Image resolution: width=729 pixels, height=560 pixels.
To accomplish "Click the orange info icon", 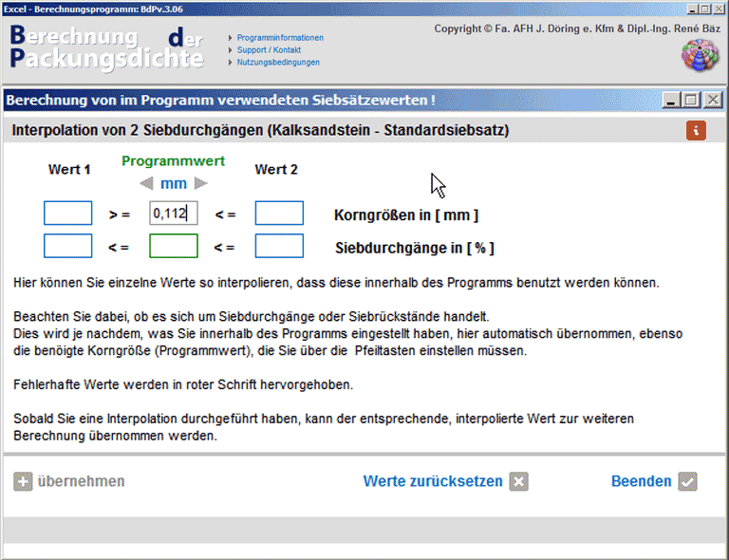I will [696, 131].
